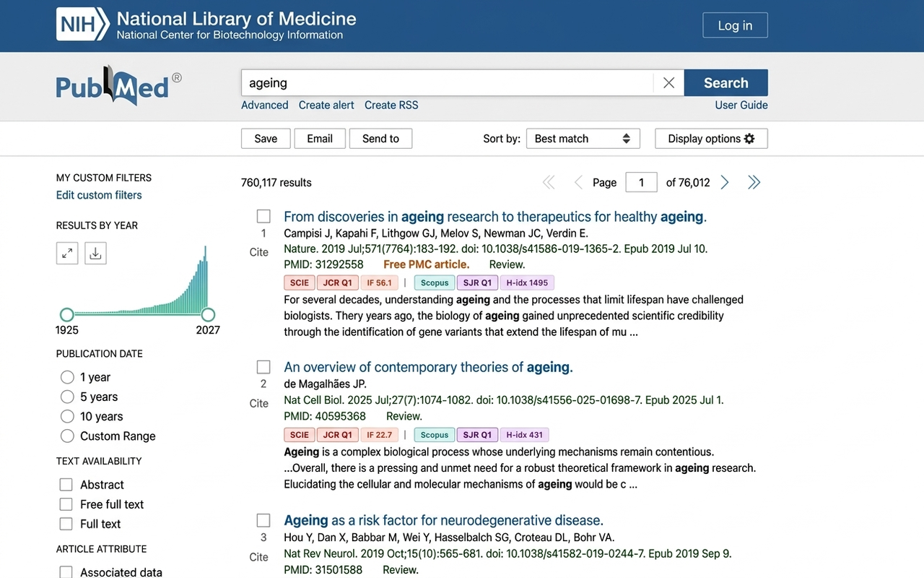Open the PubMed home logo
The width and height of the screenshot is (924, 578).
pos(119,85)
